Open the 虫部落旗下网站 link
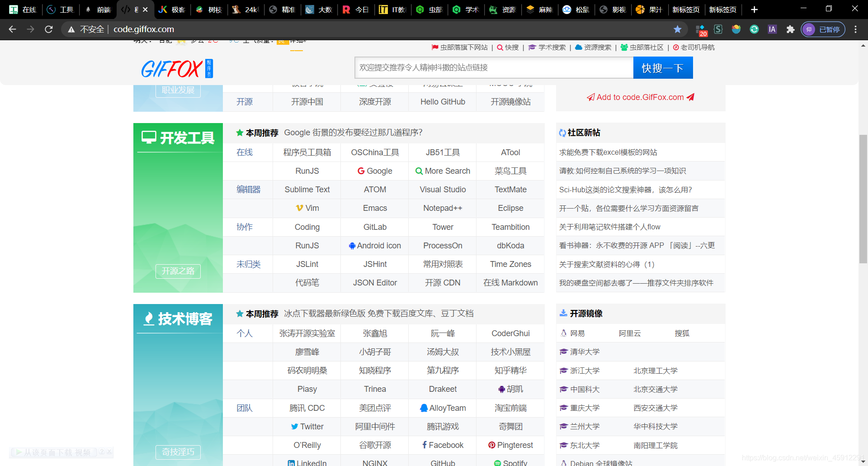The height and width of the screenshot is (466, 868). pos(460,48)
